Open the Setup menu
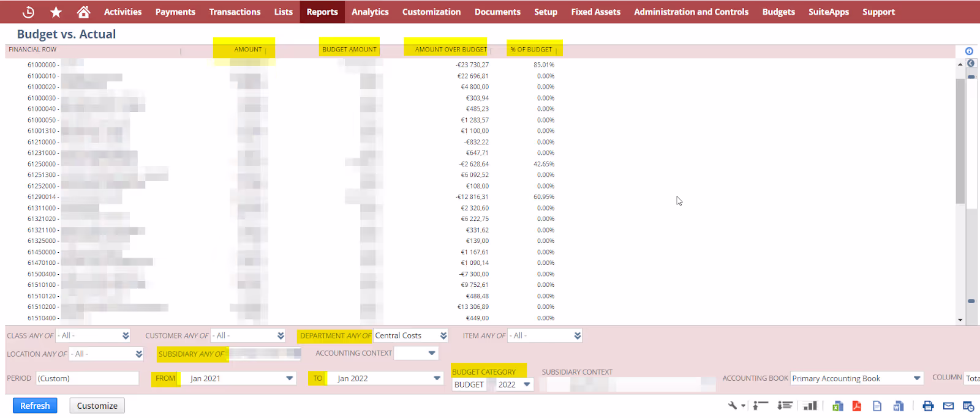 coord(546,12)
